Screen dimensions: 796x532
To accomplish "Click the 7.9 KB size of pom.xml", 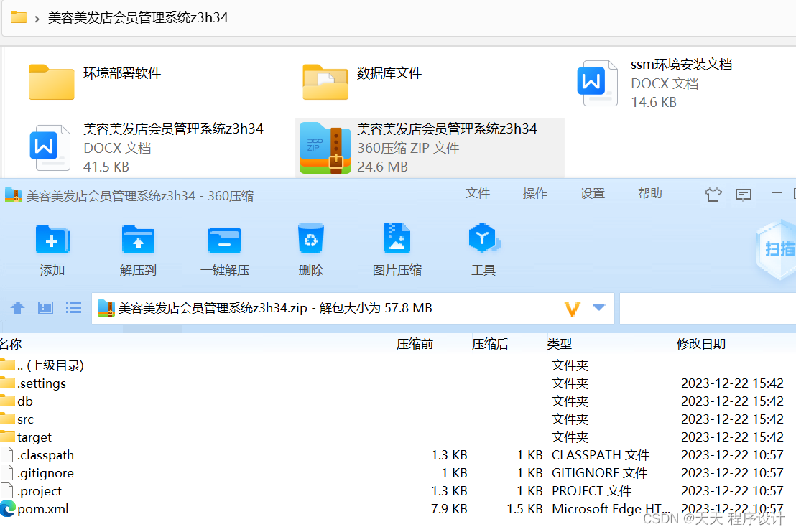I will click(449, 509).
